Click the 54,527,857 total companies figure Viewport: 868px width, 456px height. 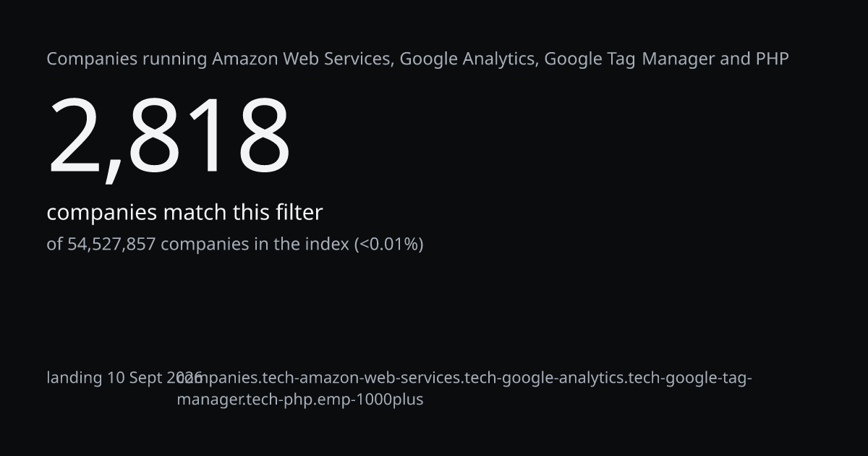(x=111, y=245)
